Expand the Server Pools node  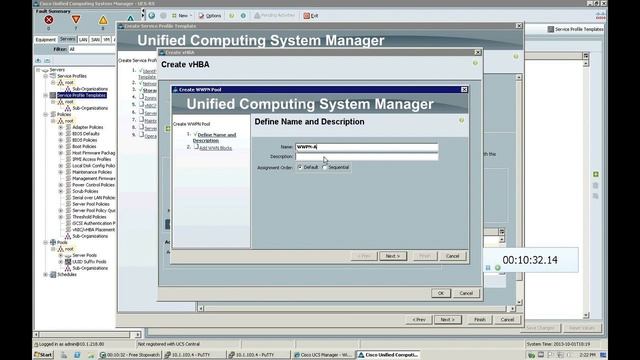tap(61, 256)
